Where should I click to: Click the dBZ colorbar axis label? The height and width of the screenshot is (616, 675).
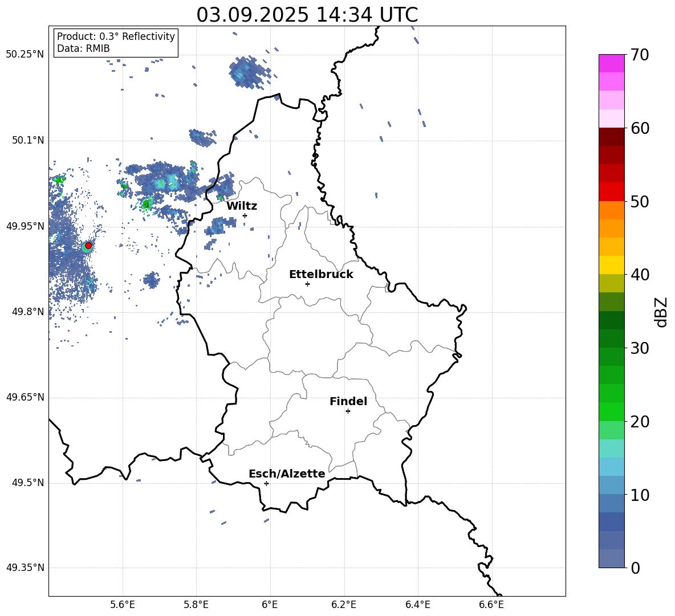pyautogui.click(x=662, y=312)
